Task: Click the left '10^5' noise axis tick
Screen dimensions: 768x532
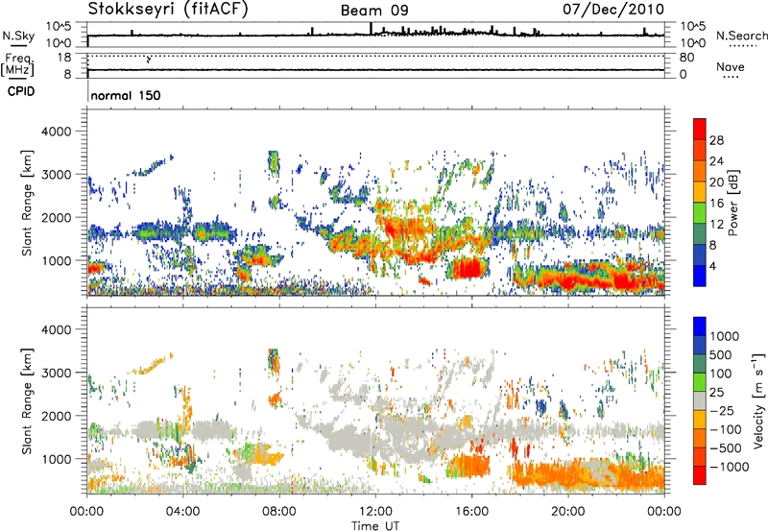Action: pyautogui.click(x=59, y=27)
